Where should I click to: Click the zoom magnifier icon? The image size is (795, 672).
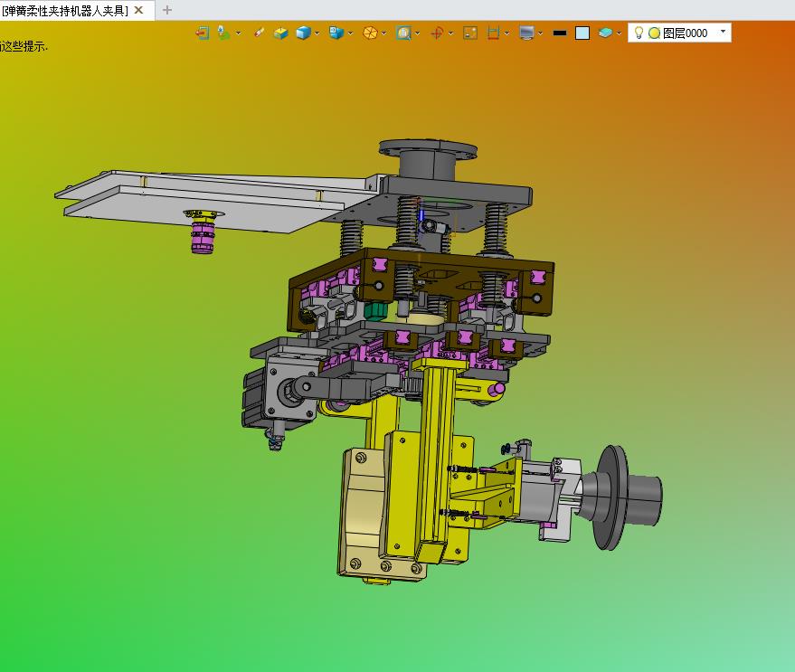coord(403,33)
